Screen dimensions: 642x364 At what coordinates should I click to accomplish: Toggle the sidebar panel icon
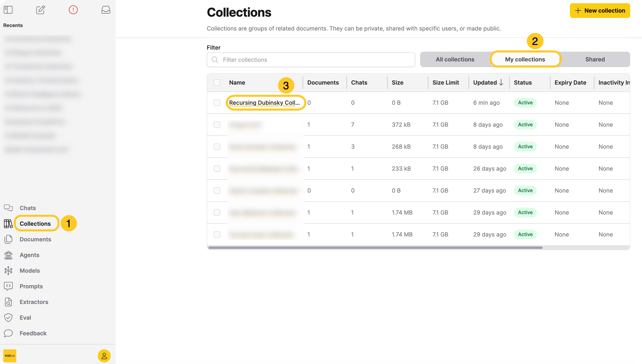click(8, 10)
